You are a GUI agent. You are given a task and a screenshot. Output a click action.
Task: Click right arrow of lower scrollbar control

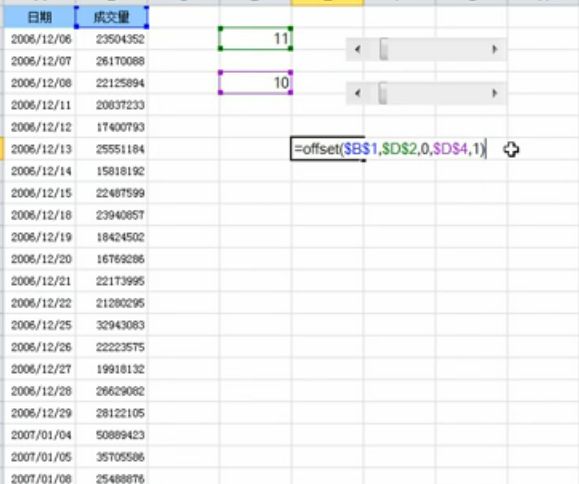point(495,93)
